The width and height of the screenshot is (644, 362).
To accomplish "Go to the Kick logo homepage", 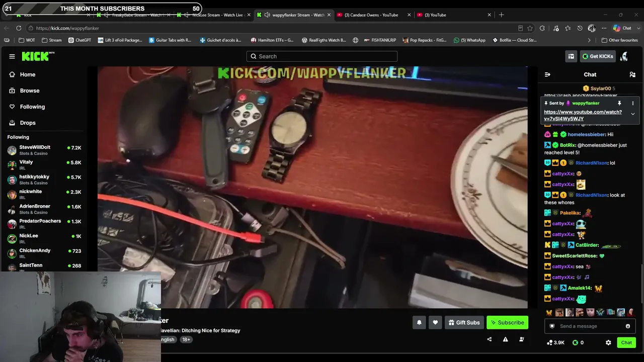I will [x=38, y=56].
